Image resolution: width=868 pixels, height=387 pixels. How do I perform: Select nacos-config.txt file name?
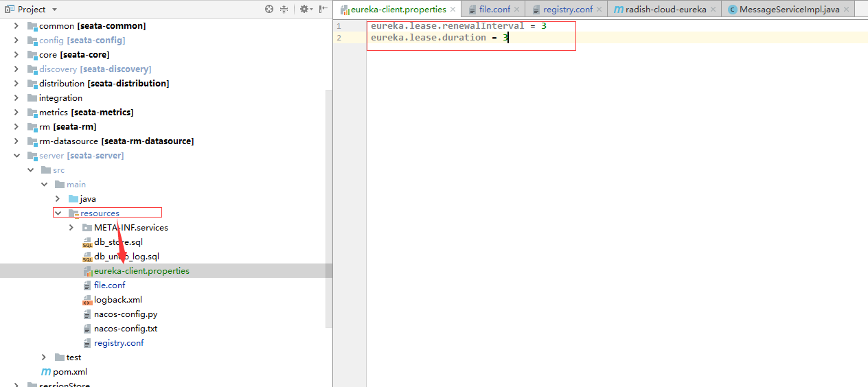coord(126,328)
